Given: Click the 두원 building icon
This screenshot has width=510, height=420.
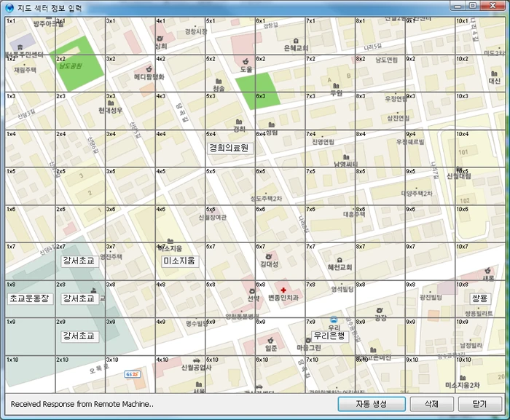Looking at the screenshot, I should coord(337,86).
